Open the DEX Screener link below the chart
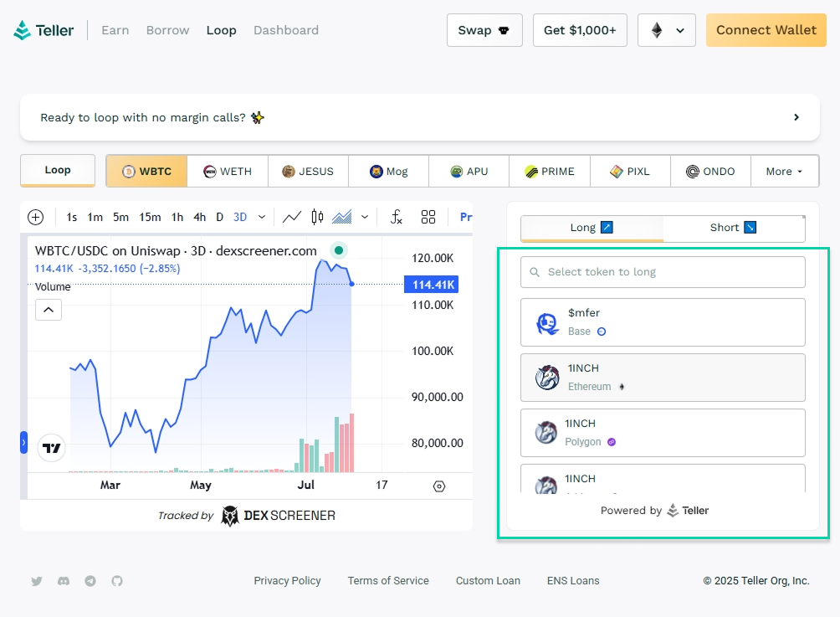This screenshot has width=840, height=617. click(247, 516)
